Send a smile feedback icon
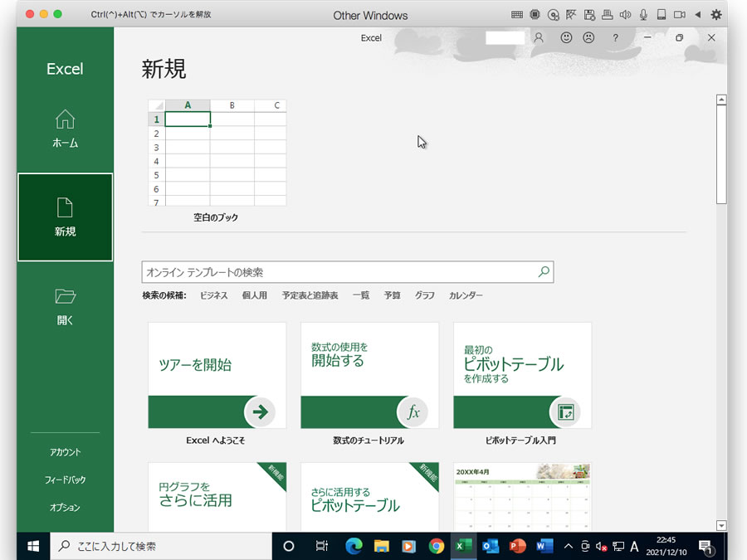The height and width of the screenshot is (560, 747). pos(566,37)
